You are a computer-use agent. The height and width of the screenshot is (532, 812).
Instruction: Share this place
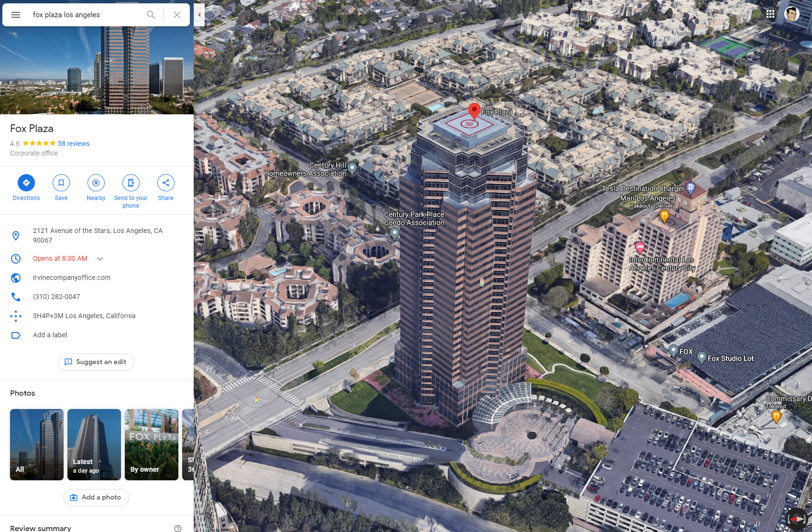(x=166, y=188)
